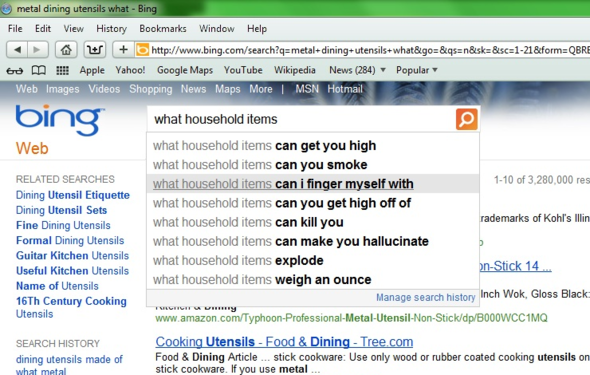Open related search Dining Utensil Etiquette
Image resolution: width=590 pixels, height=375 pixels.
point(73,195)
